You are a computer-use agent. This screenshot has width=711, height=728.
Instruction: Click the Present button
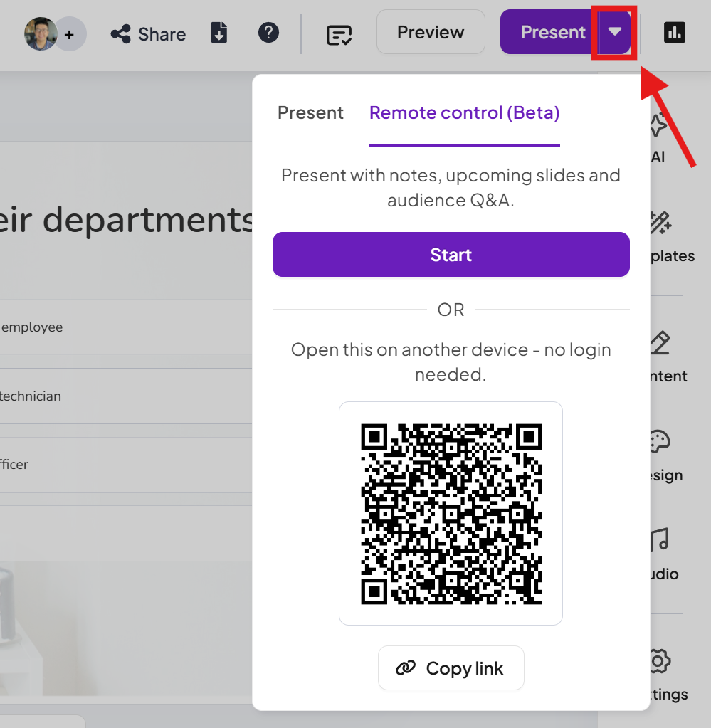552,31
